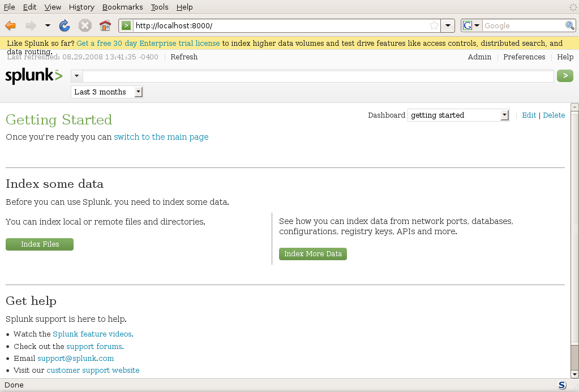Click the Home icon in the toolbar
This screenshot has width=579, height=392.
[x=105, y=25]
